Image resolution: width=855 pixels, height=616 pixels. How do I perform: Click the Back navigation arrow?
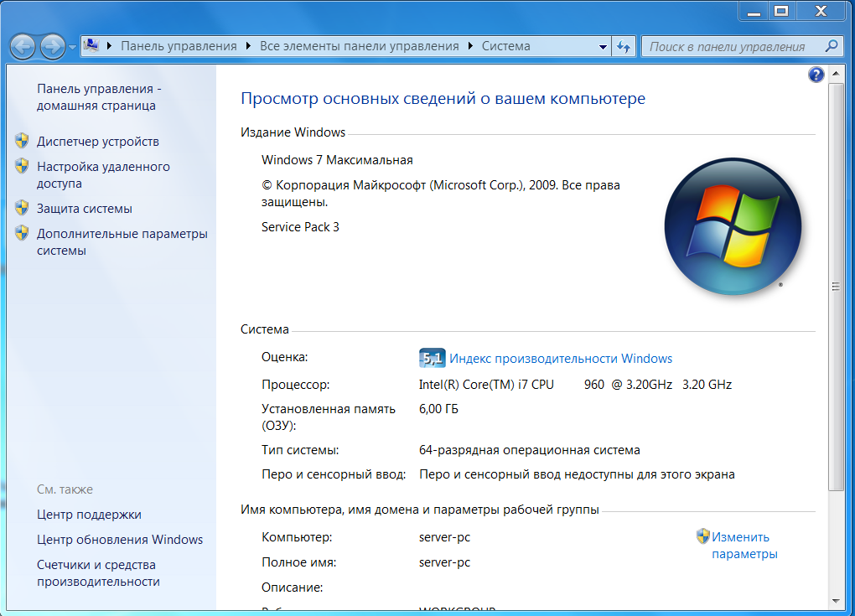23,47
